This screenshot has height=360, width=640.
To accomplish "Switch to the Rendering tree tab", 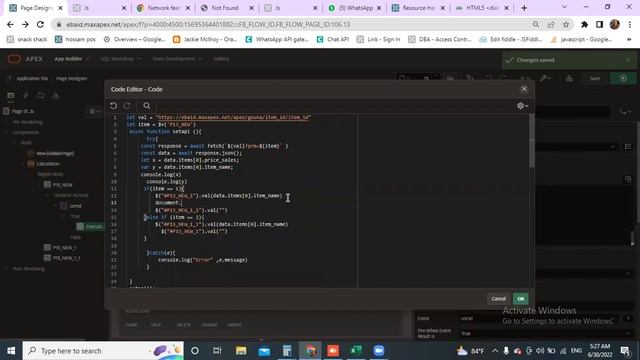I will pyautogui.click(x=11, y=96).
